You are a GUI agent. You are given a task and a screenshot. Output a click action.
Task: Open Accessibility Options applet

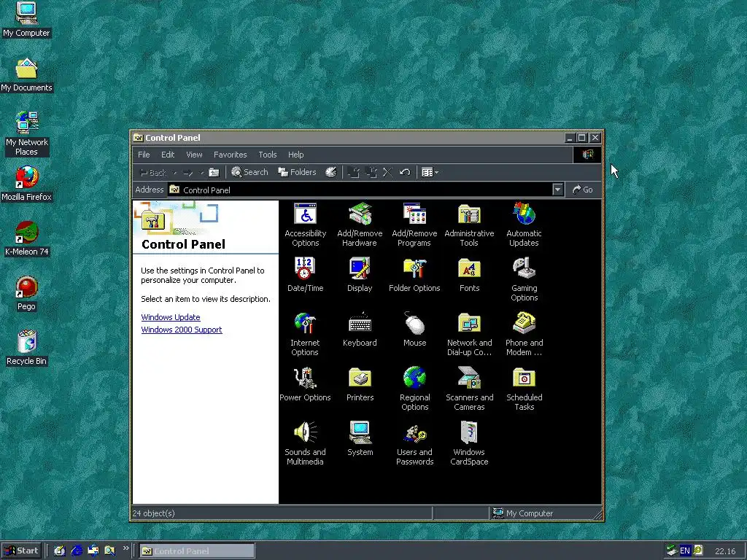point(306,225)
